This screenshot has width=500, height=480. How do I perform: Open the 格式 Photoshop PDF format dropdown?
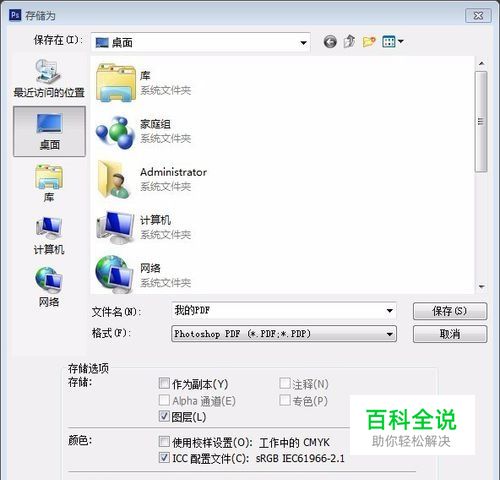tap(284, 334)
